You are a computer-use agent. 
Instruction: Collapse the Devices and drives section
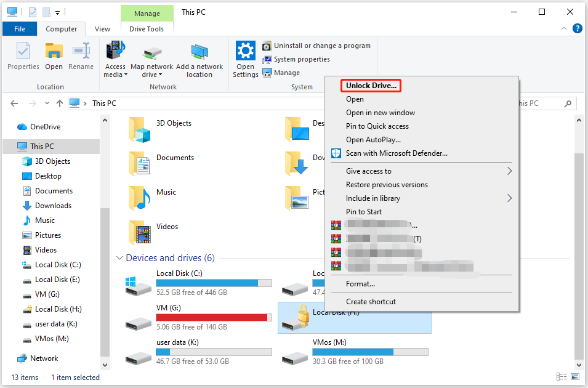point(119,258)
